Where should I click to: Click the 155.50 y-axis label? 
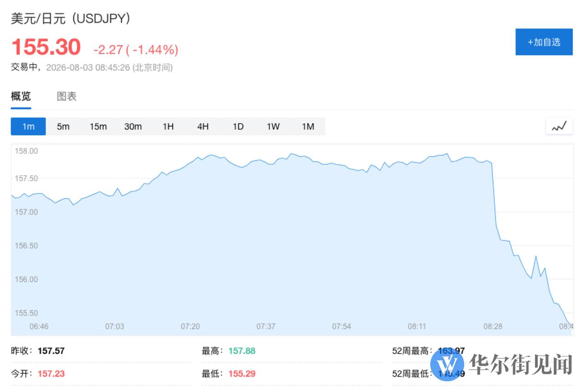(26, 313)
